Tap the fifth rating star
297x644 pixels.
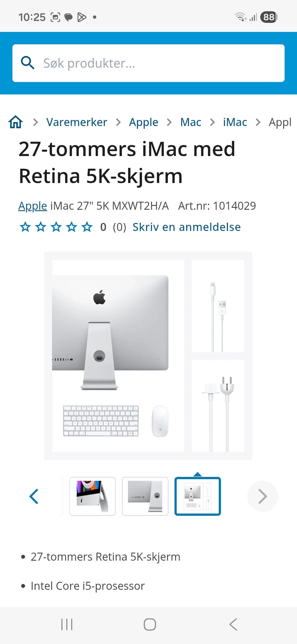point(87,227)
